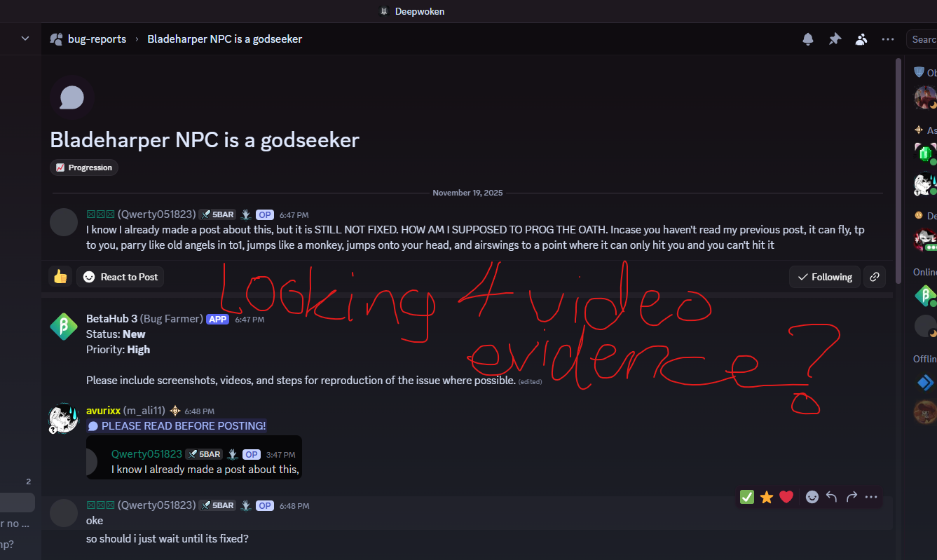
Task: Open the add reaction emoji picker
Action: [x=812, y=497]
